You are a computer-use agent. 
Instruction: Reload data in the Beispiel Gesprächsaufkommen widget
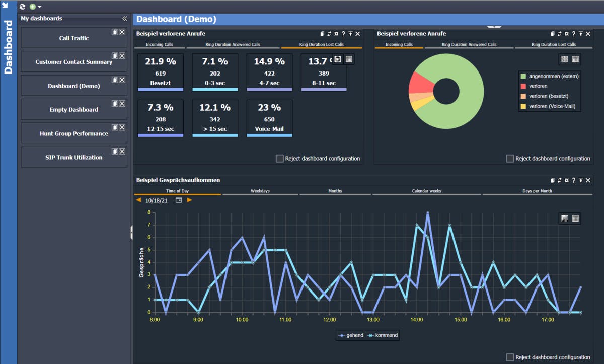[559, 180]
